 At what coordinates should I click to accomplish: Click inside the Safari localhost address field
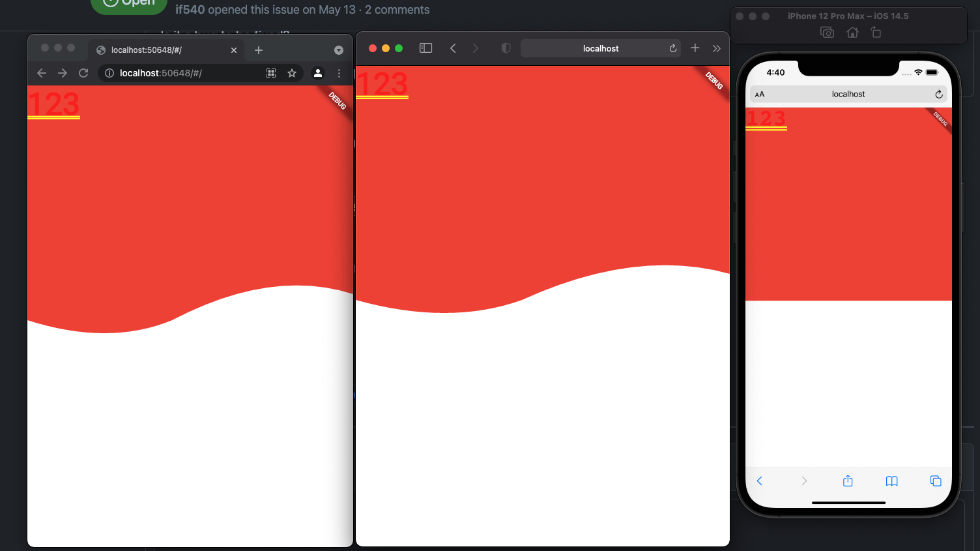click(x=599, y=48)
